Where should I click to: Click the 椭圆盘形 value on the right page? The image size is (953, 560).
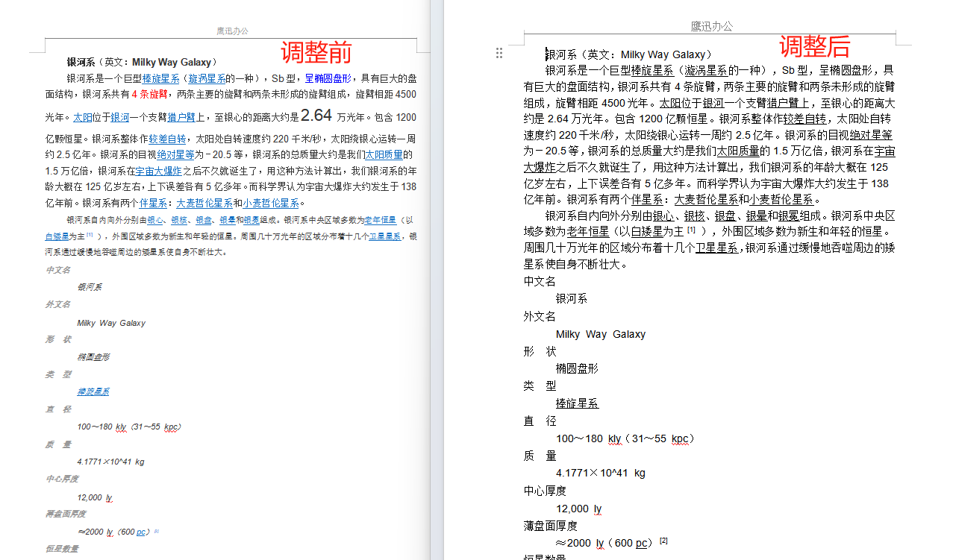(x=577, y=368)
